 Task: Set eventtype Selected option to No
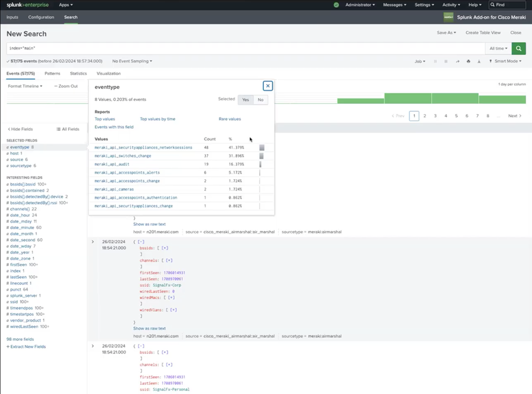(259, 100)
